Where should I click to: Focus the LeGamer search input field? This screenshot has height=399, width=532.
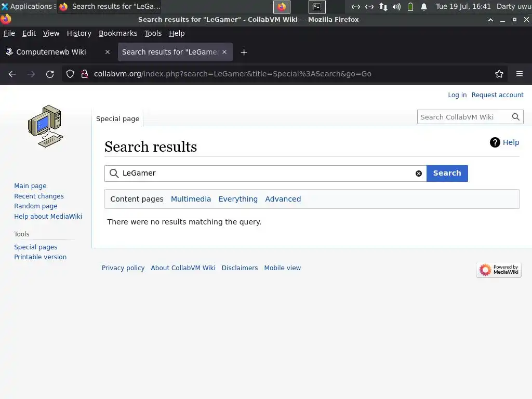coord(267,174)
